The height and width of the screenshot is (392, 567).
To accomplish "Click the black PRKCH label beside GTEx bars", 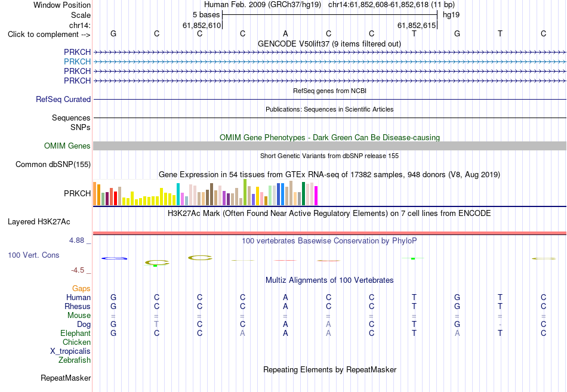I will [77, 193].
